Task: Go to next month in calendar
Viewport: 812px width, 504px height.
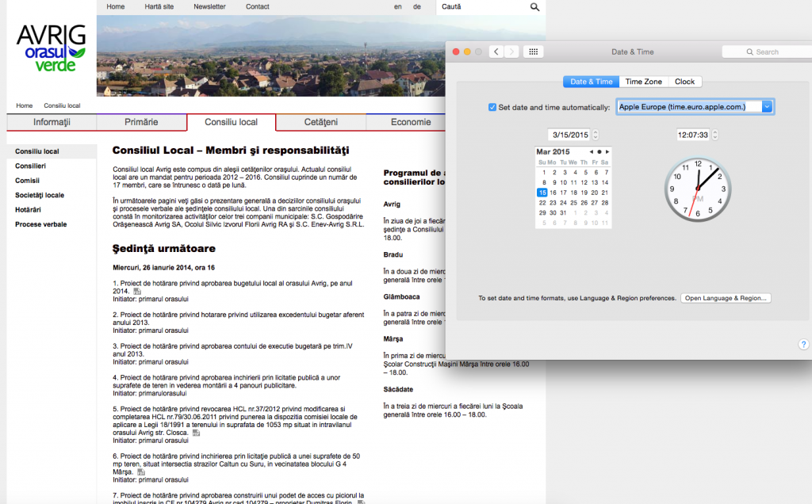Action: coord(607,151)
